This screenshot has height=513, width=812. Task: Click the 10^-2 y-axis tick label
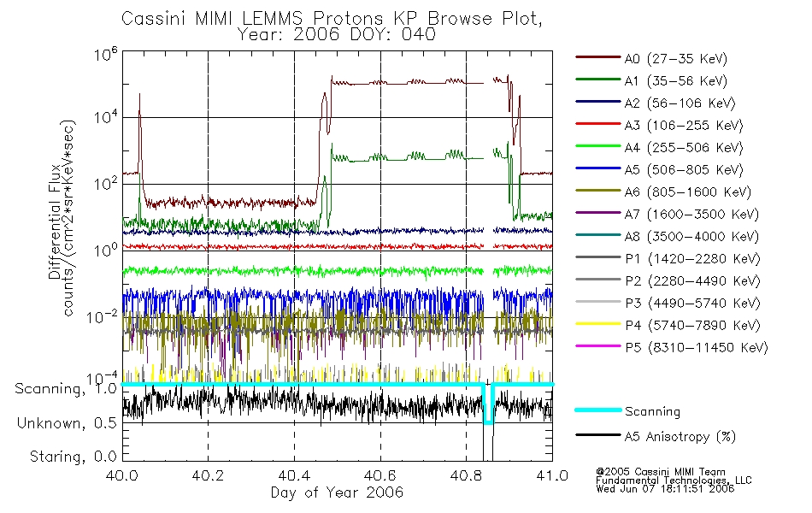[x=103, y=316]
